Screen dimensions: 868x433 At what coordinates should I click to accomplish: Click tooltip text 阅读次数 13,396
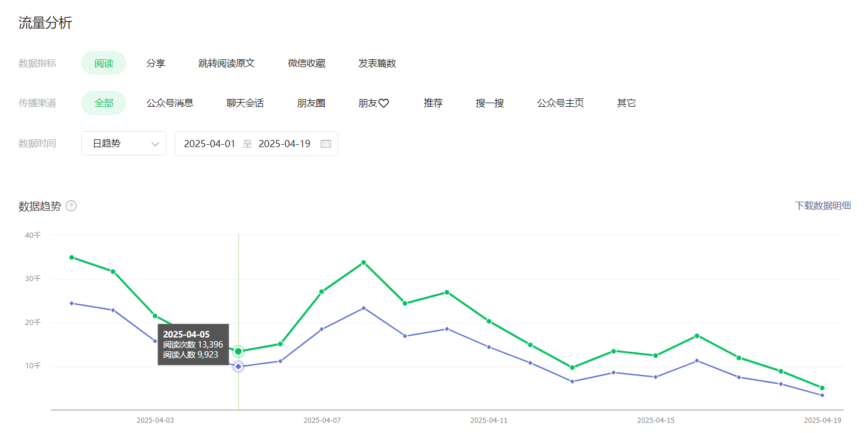pyautogui.click(x=193, y=345)
